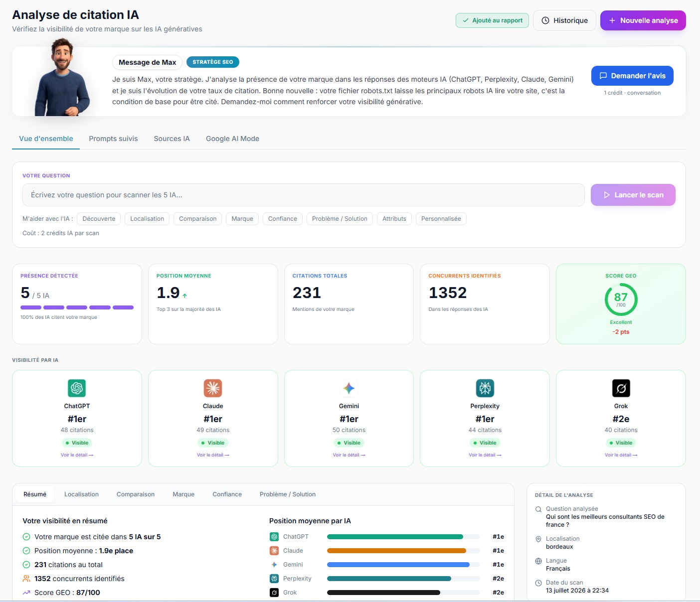
Task: Click the Claude orange position bar
Action: click(396, 551)
